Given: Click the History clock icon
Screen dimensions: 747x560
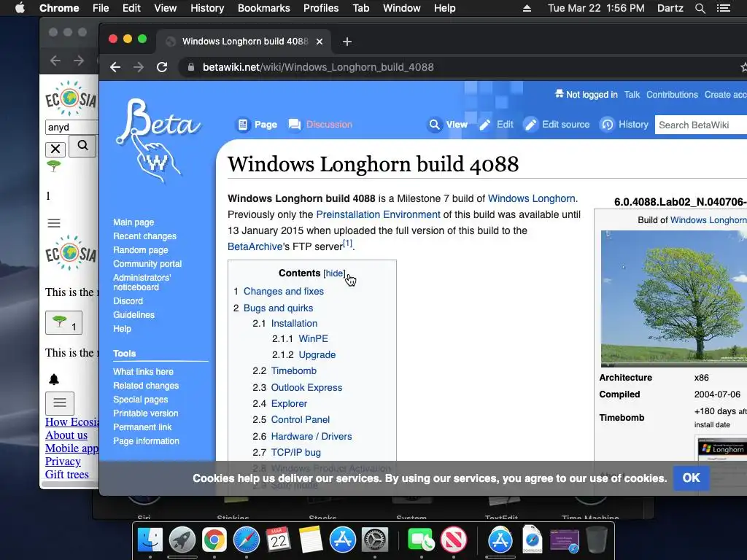Looking at the screenshot, I should pyautogui.click(x=607, y=125).
